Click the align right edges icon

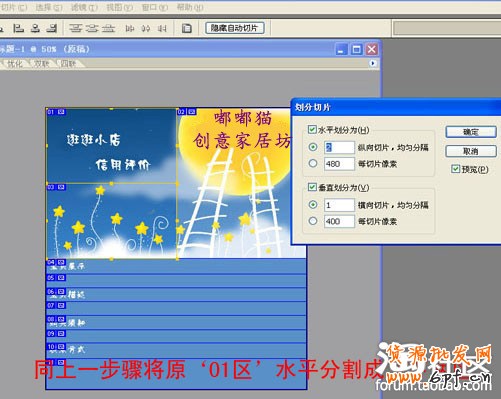pos(52,28)
